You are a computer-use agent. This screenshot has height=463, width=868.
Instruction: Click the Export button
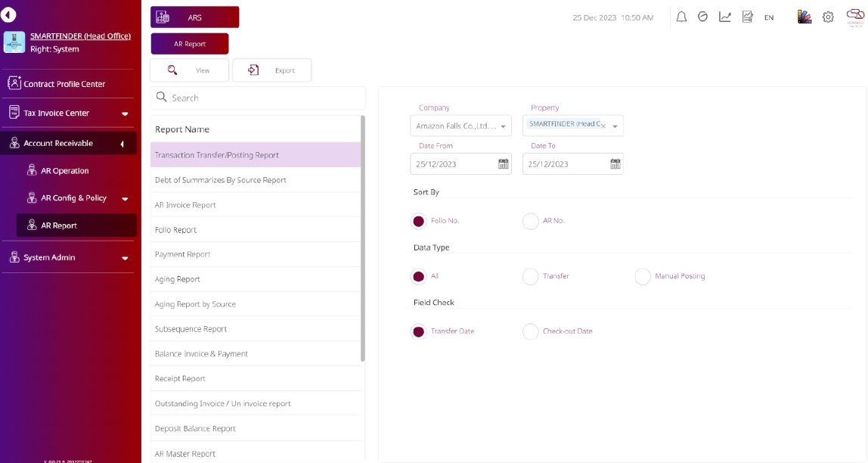[272, 70]
